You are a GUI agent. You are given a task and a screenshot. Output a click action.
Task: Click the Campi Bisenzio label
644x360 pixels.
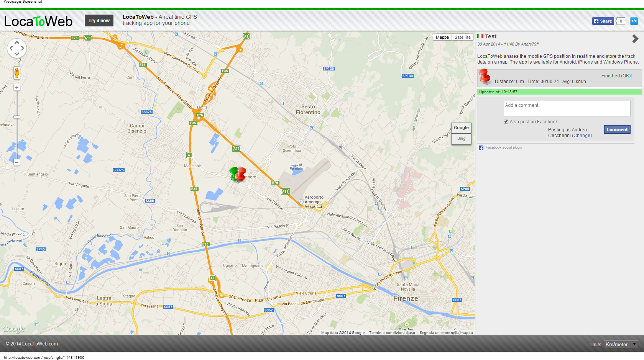click(x=137, y=128)
